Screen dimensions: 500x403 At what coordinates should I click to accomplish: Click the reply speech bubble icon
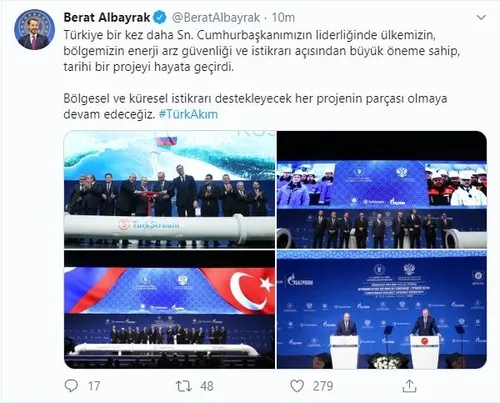pyautogui.click(x=71, y=386)
